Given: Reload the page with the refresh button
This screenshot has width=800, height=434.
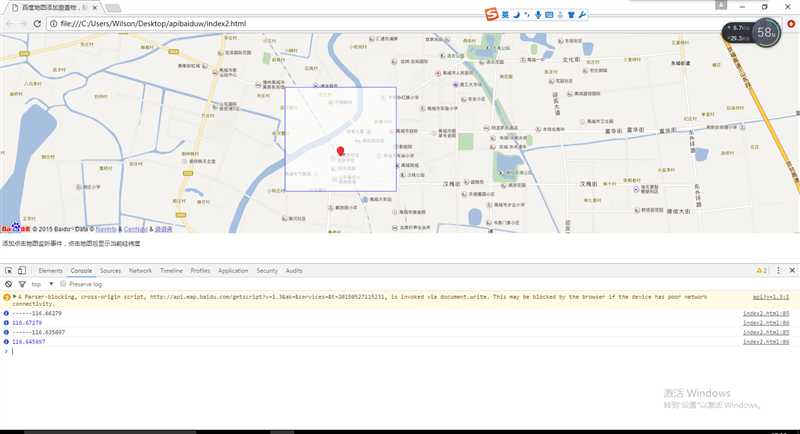Looking at the screenshot, I should (37, 23).
